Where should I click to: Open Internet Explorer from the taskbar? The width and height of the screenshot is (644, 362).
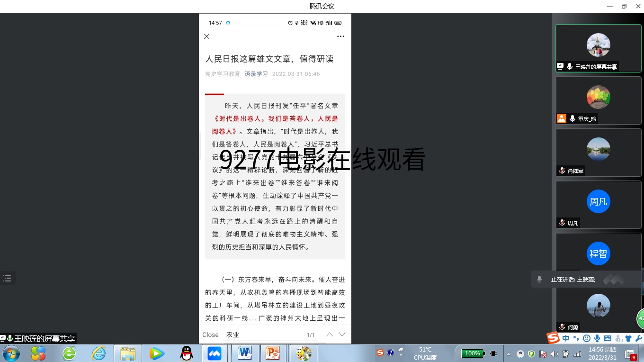pos(99,353)
